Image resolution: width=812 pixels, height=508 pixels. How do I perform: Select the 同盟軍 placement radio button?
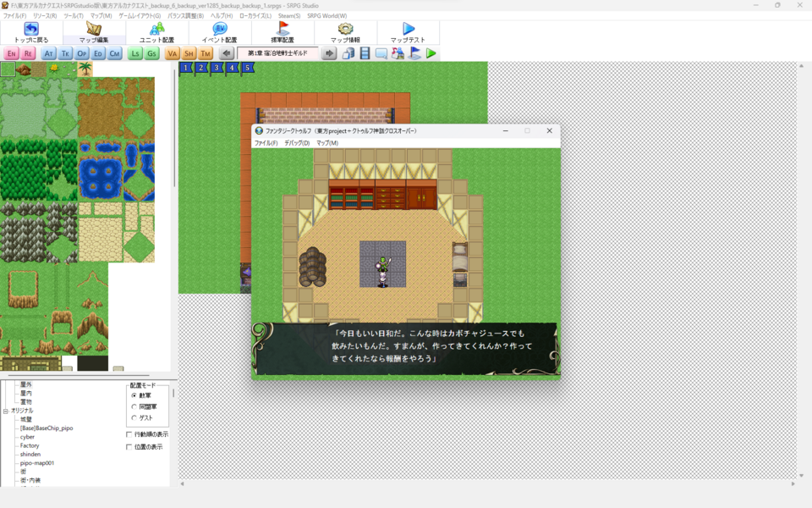134,406
